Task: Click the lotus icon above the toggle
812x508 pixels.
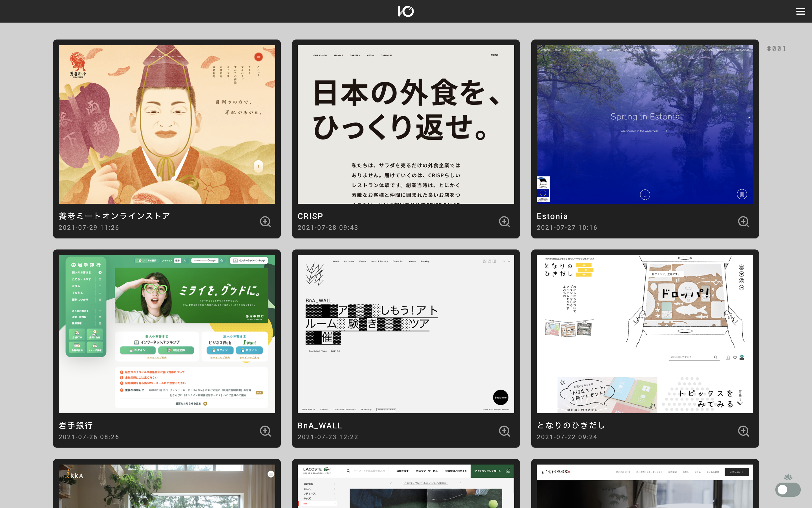Action: [x=788, y=477]
